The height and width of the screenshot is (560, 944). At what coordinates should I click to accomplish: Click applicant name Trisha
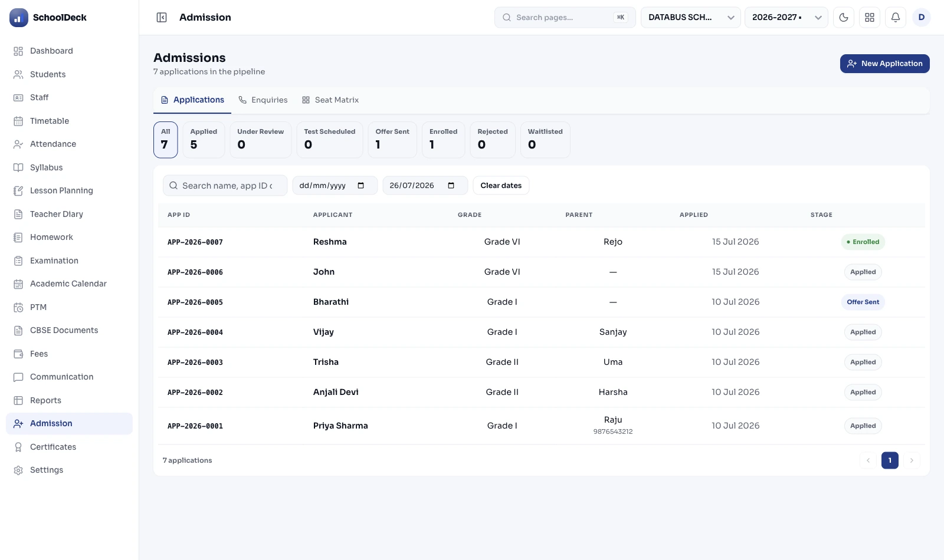pyautogui.click(x=326, y=363)
